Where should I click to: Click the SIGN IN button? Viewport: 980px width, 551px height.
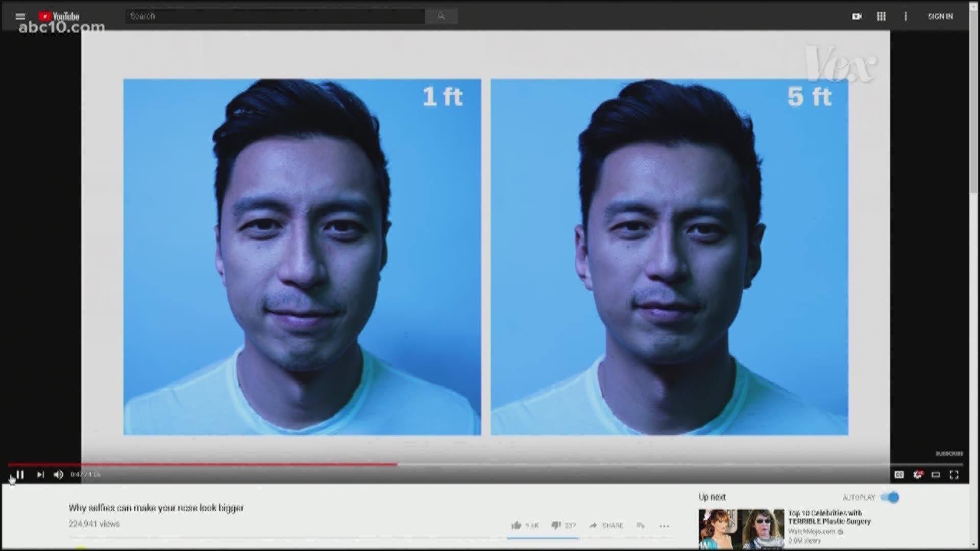point(940,16)
